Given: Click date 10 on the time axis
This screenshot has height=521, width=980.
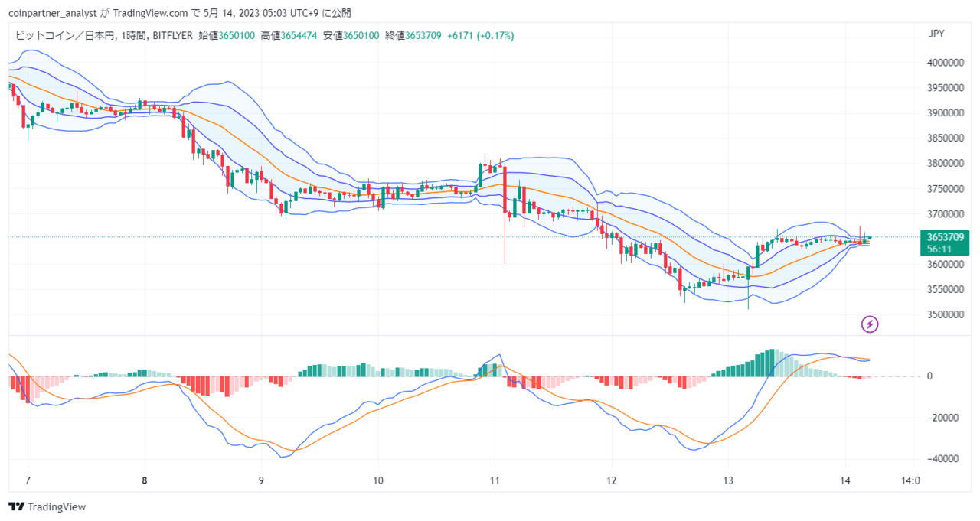Looking at the screenshot, I should point(378,480).
